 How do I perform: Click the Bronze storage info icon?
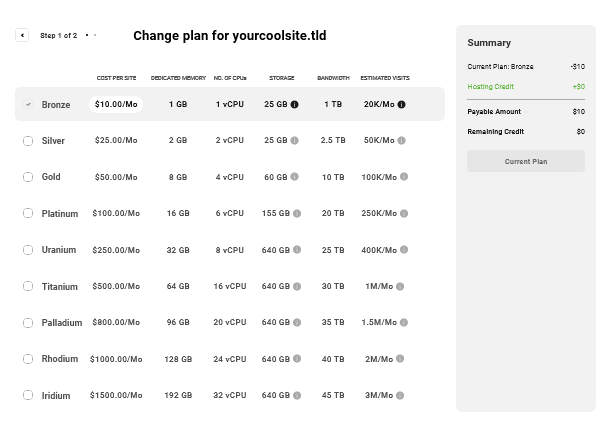294,104
